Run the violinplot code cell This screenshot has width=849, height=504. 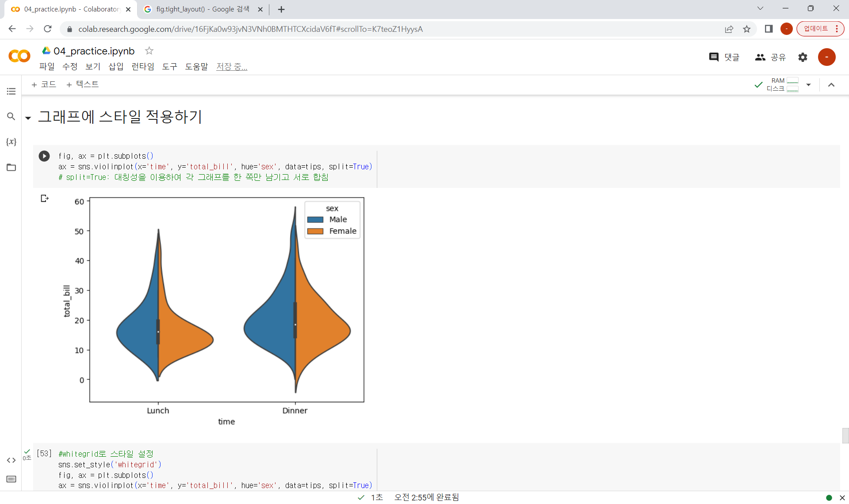[x=44, y=156]
